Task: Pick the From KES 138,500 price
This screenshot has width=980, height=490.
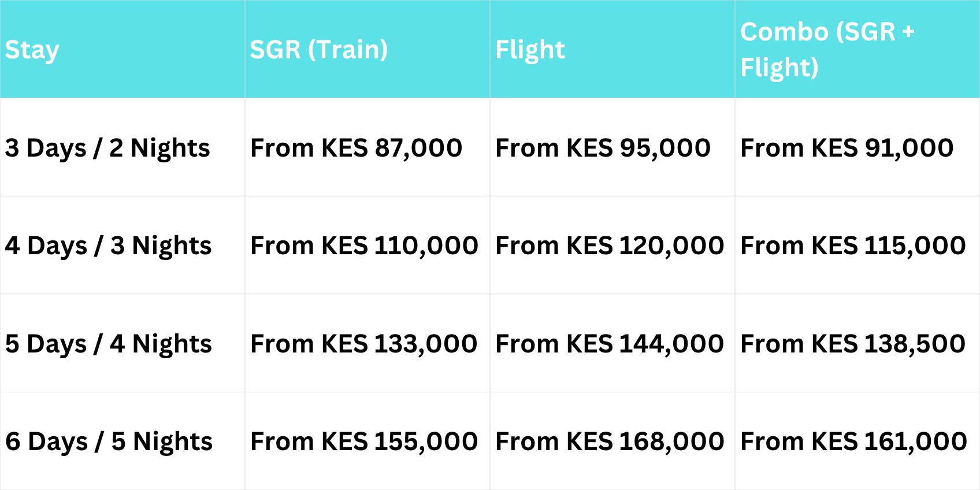Action: [x=853, y=344]
